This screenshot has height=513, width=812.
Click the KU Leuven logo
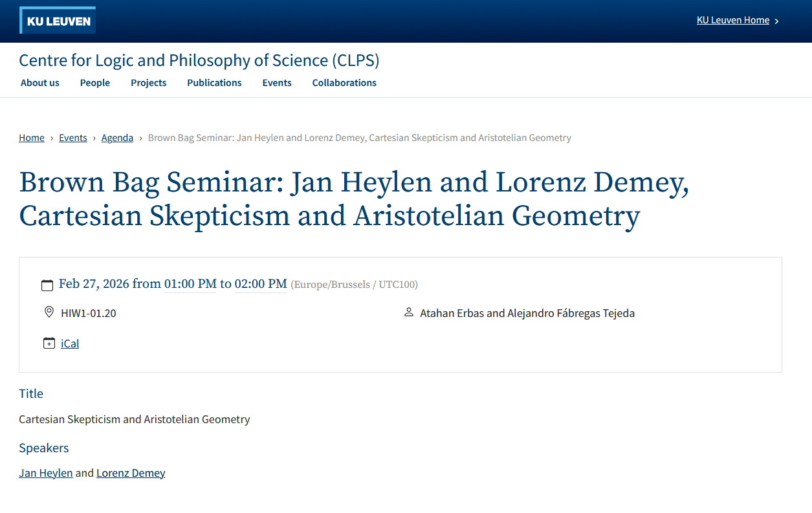pyautogui.click(x=58, y=21)
